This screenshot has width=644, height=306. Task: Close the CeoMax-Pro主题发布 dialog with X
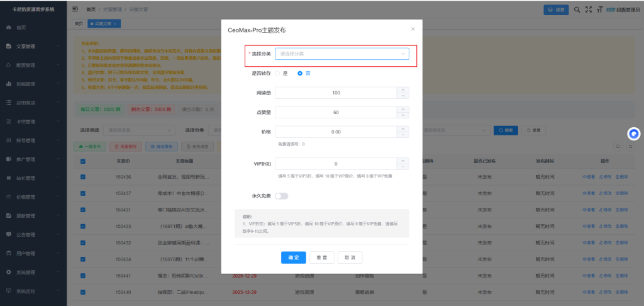(x=413, y=29)
